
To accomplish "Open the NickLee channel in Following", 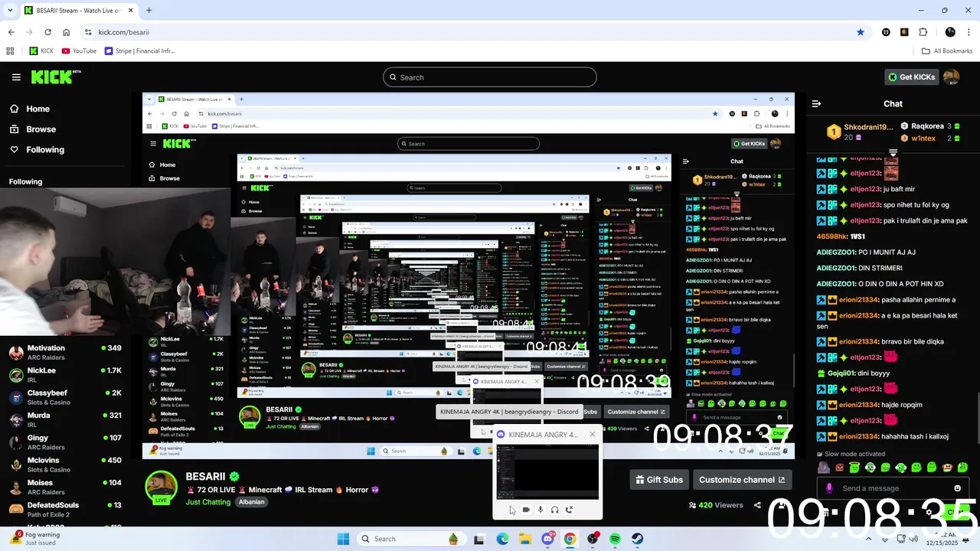I will coord(65,375).
